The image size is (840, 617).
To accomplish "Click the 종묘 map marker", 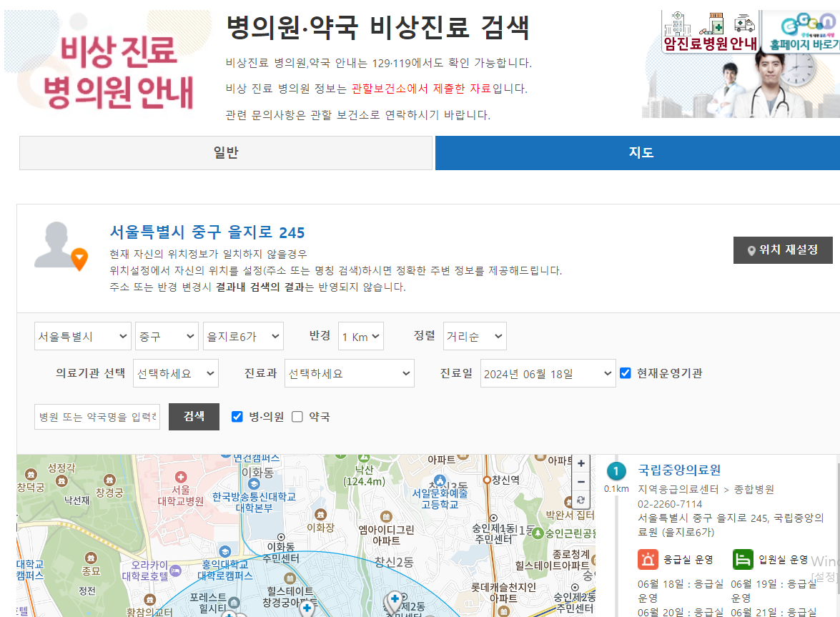I will click(91, 558).
